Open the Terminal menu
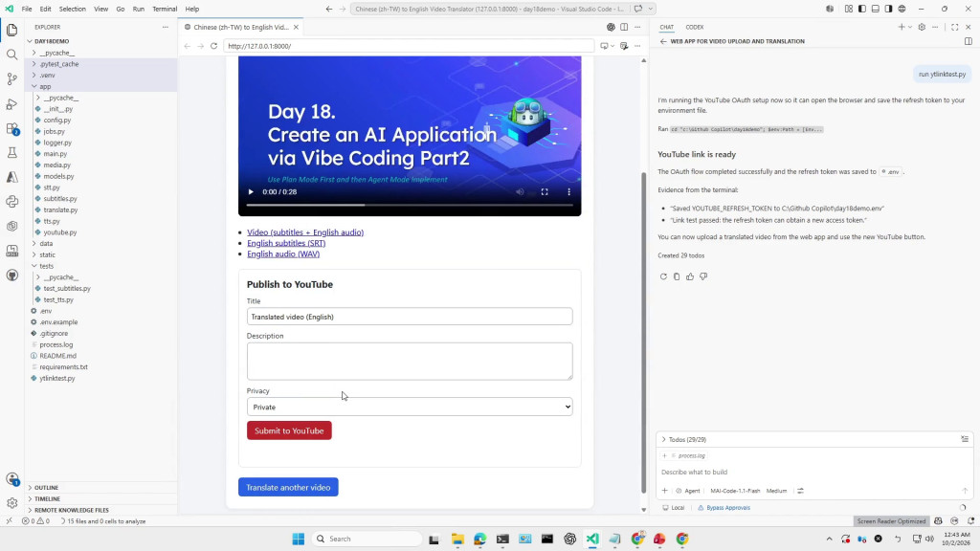Image resolution: width=980 pixels, height=551 pixels. (x=165, y=9)
